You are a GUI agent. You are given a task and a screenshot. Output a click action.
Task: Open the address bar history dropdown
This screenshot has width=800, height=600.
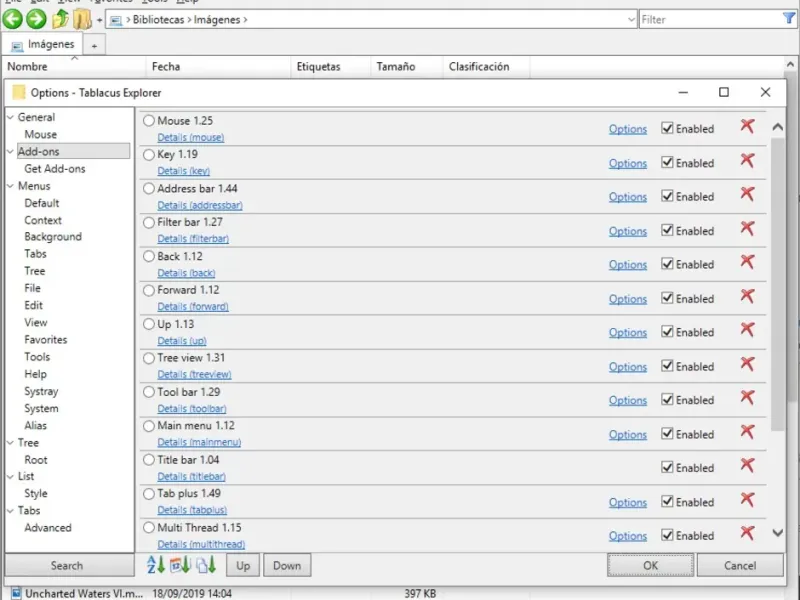point(631,20)
